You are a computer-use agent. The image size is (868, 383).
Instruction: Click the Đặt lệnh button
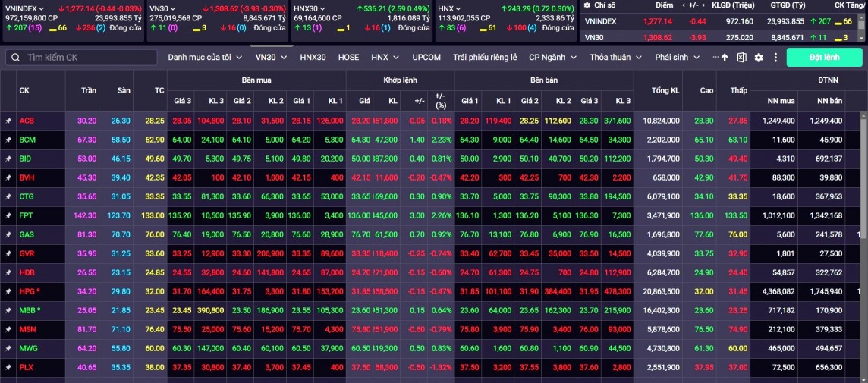pyautogui.click(x=824, y=58)
